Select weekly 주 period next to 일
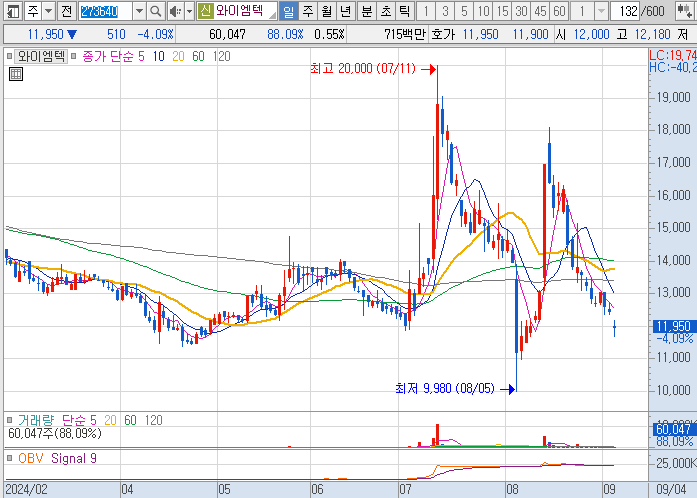The width and height of the screenshot is (697, 498). pos(308,11)
